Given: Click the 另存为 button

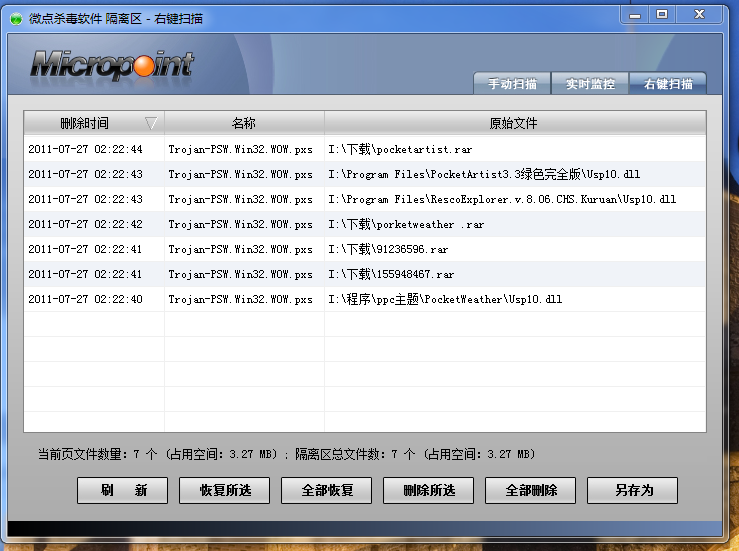Looking at the screenshot, I should 633,490.
